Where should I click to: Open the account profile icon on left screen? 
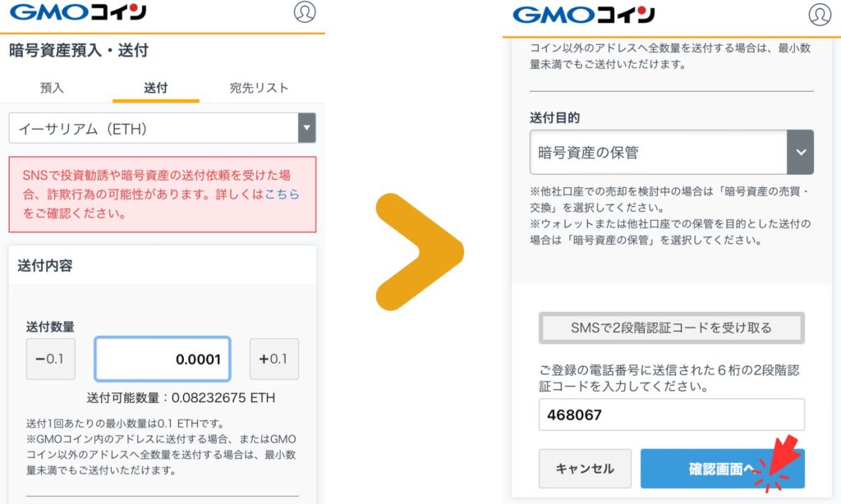(x=305, y=11)
